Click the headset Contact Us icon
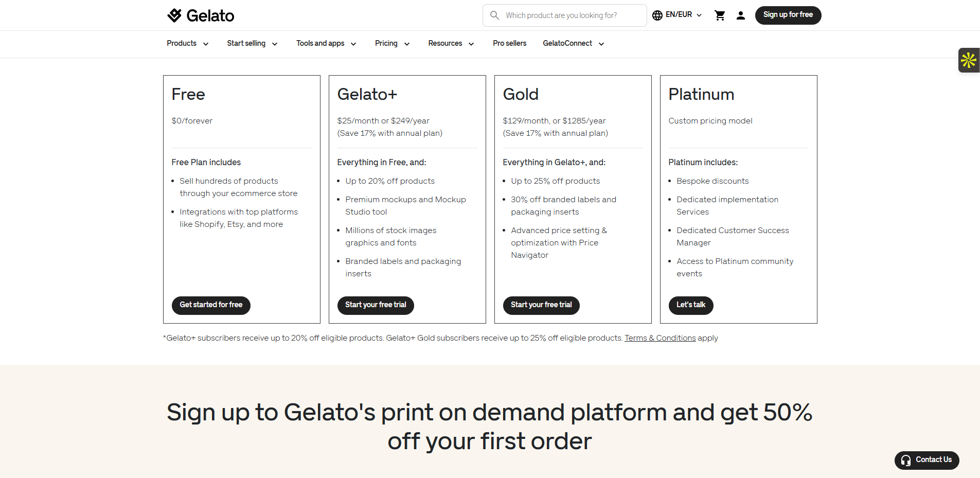 906,460
